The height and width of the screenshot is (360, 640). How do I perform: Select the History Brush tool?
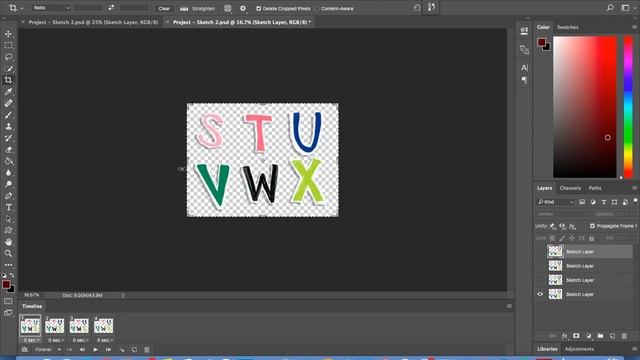pos(8,138)
